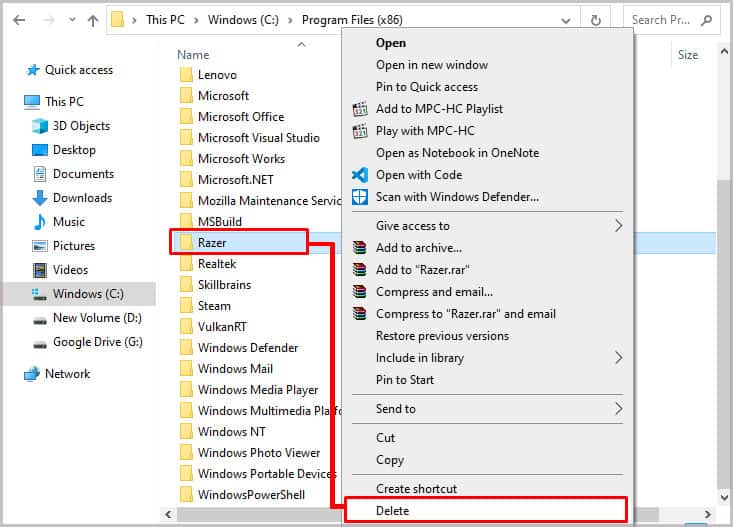Sort files by Size column header
The image size is (733, 527).
coord(688,55)
